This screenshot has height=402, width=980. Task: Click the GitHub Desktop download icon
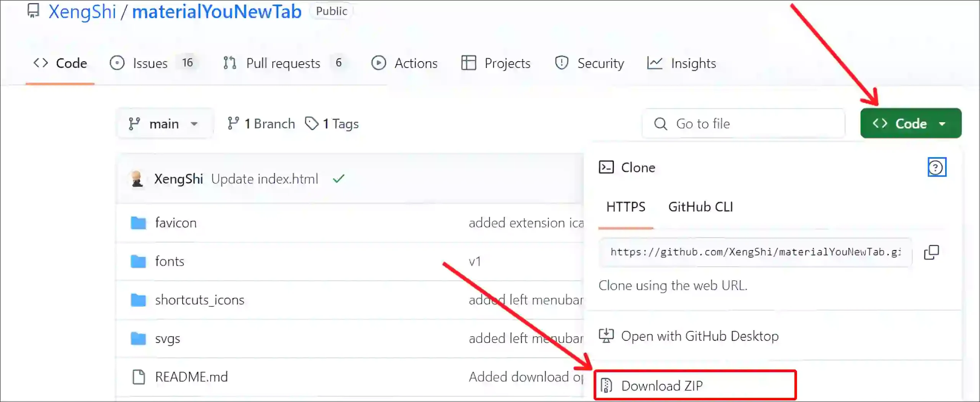(x=606, y=336)
